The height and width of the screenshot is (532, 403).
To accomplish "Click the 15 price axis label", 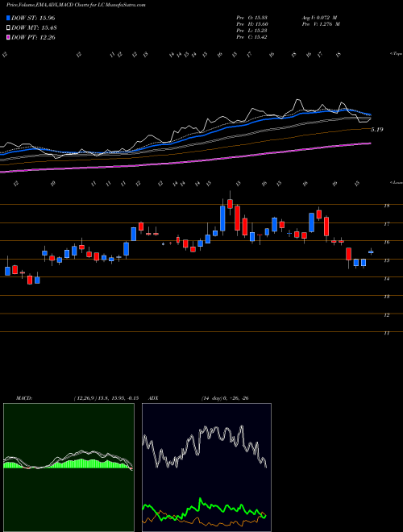I will click(386, 260).
